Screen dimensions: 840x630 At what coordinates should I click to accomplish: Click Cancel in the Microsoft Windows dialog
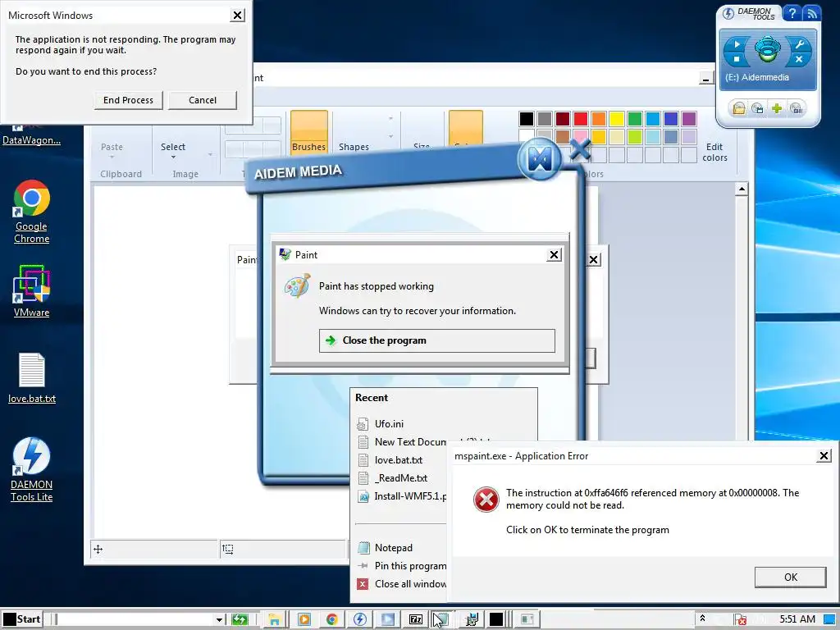203,100
